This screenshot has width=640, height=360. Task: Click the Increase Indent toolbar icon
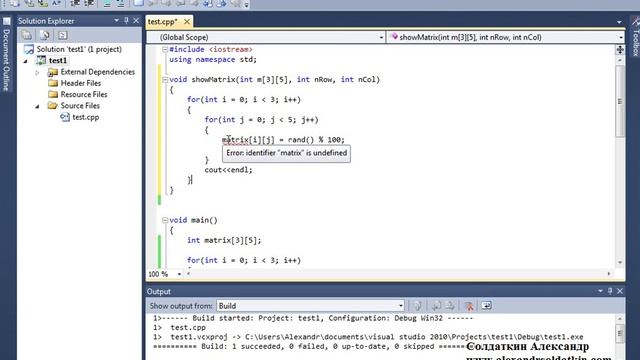click(x=89, y=3)
